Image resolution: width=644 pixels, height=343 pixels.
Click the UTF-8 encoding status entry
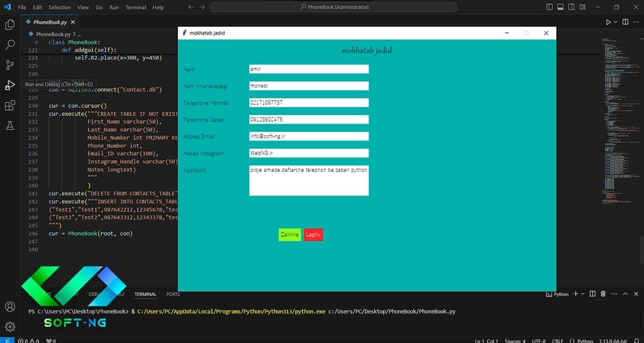click(x=539, y=340)
